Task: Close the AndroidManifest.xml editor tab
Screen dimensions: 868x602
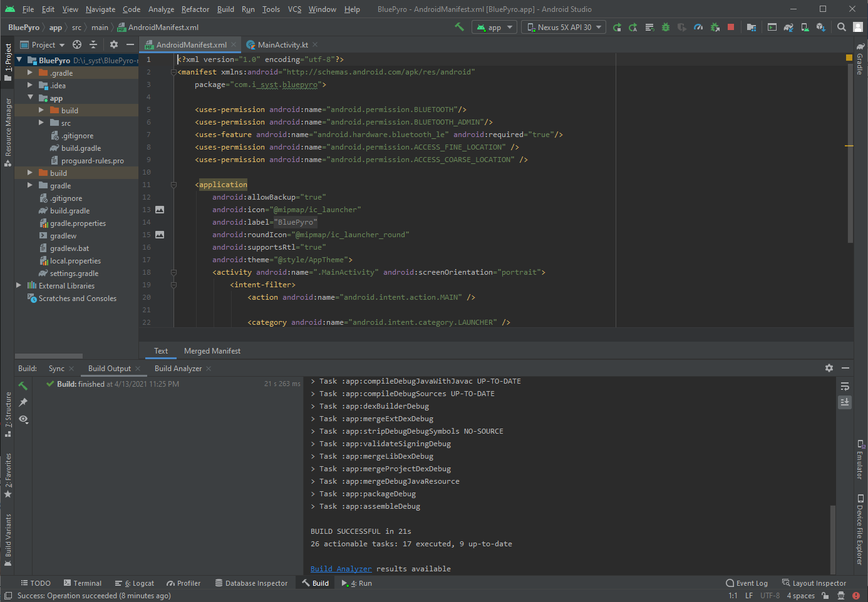Action: click(234, 44)
